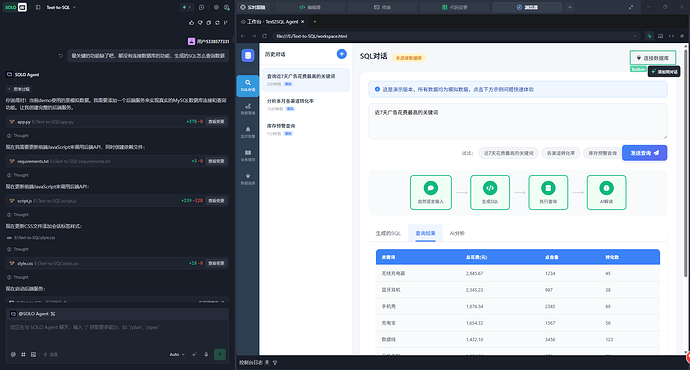Switch to the code changes tab
Viewport: 690px width, 370px height.
point(455,7)
